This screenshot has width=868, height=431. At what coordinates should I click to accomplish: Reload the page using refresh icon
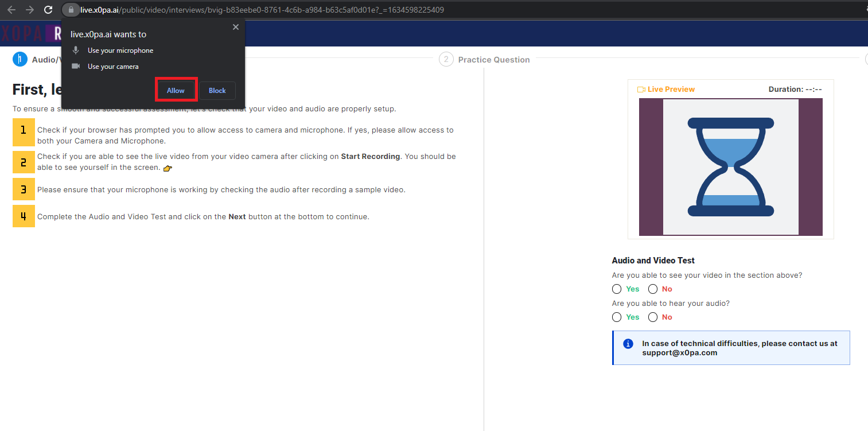click(48, 10)
